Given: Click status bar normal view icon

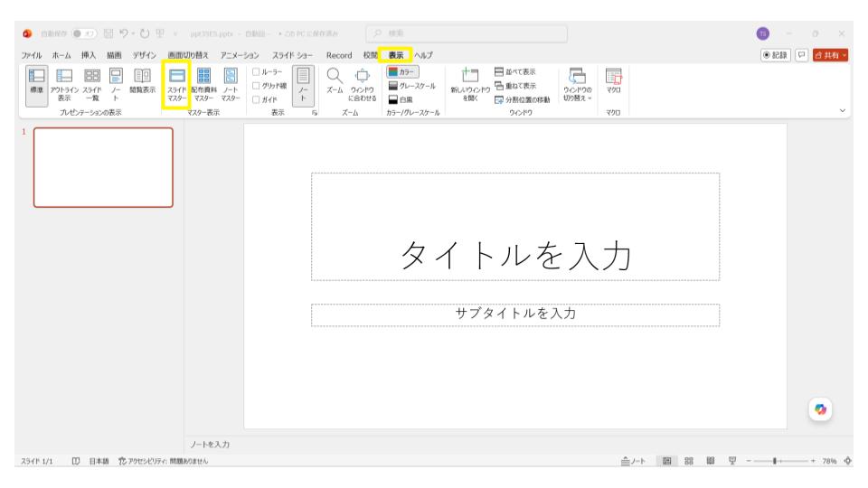Looking at the screenshot, I should click(667, 461).
